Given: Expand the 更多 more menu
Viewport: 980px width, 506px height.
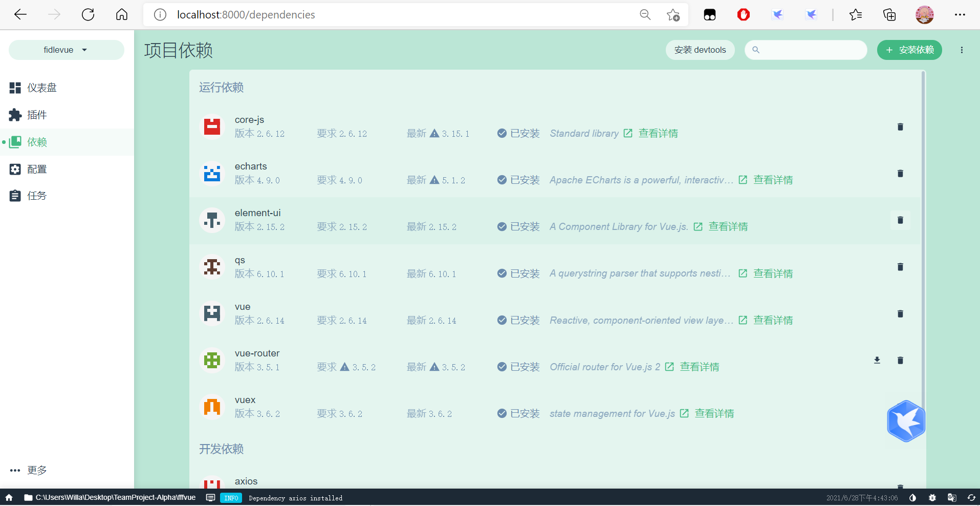Looking at the screenshot, I should click(67, 470).
